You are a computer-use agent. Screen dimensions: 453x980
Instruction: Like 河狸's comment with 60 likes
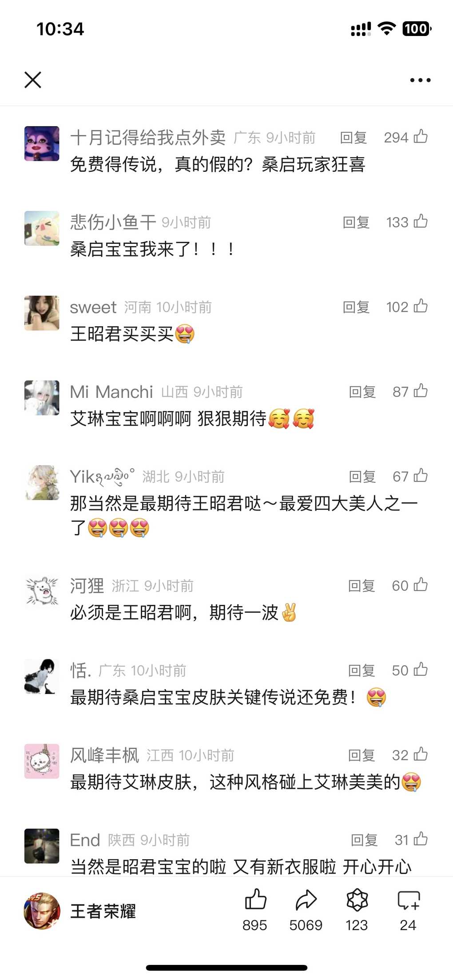[421, 585]
